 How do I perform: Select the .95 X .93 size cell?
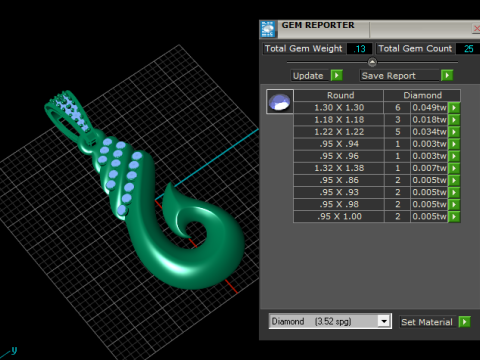pos(339,192)
